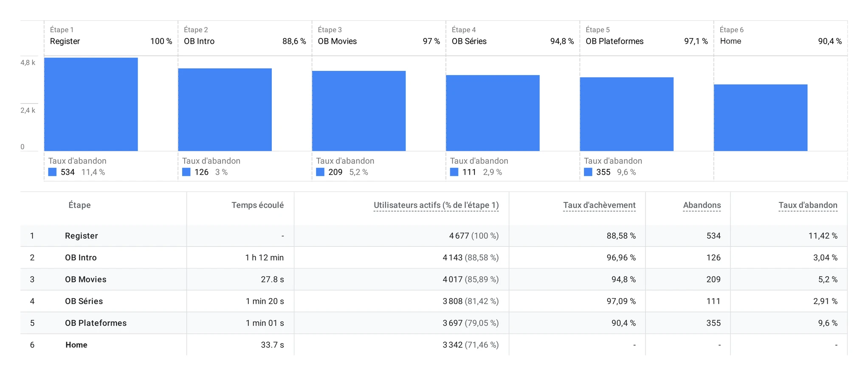The width and height of the screenshot is (868, 380).
Task: Select the Home funnel bar
Action: 761,117
